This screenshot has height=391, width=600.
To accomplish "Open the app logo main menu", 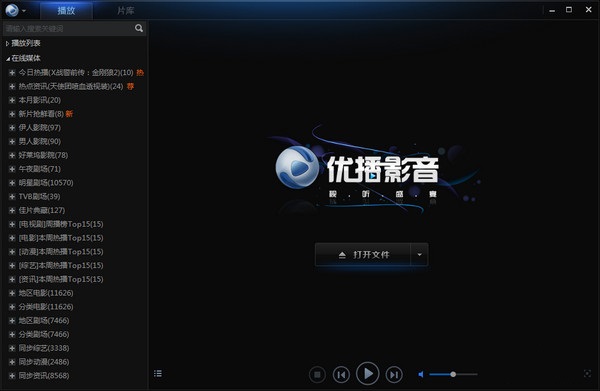I will point(15,10).
